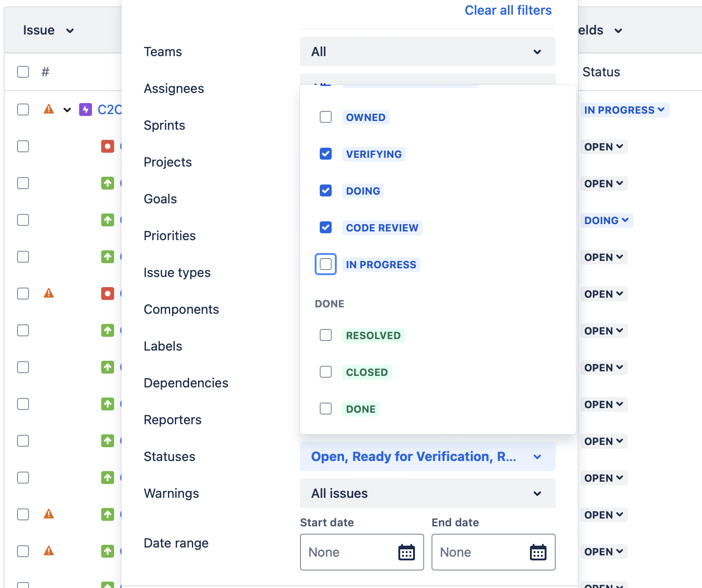The width and height of the screenshot is (702, 588).
Task: Open the Teams All dropdown
Action: (x=428, y=52)
